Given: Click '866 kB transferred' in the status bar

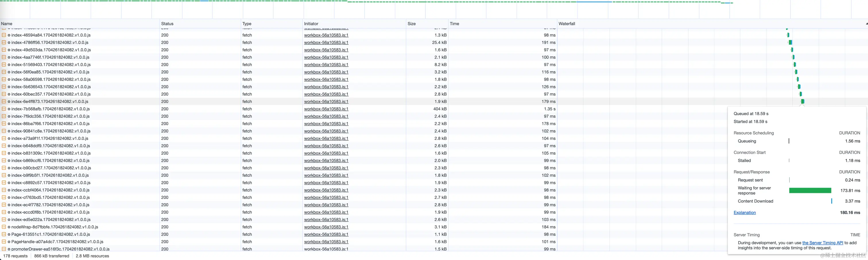Looking at the screenshot, I should point(52,256).
